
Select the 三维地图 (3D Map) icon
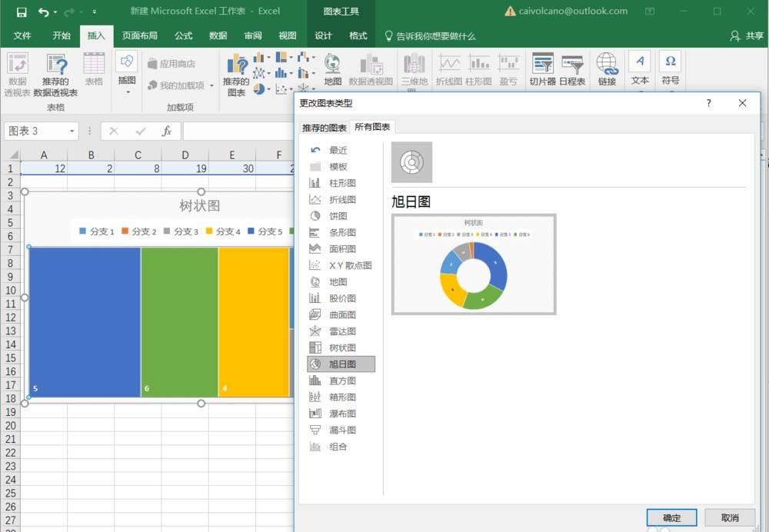pyautogui.click(x=415, y=69)
